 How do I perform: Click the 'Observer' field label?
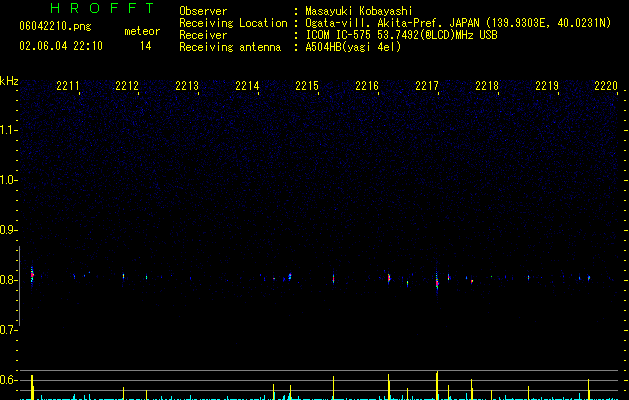pyautogui.click(x=203, y=11)
